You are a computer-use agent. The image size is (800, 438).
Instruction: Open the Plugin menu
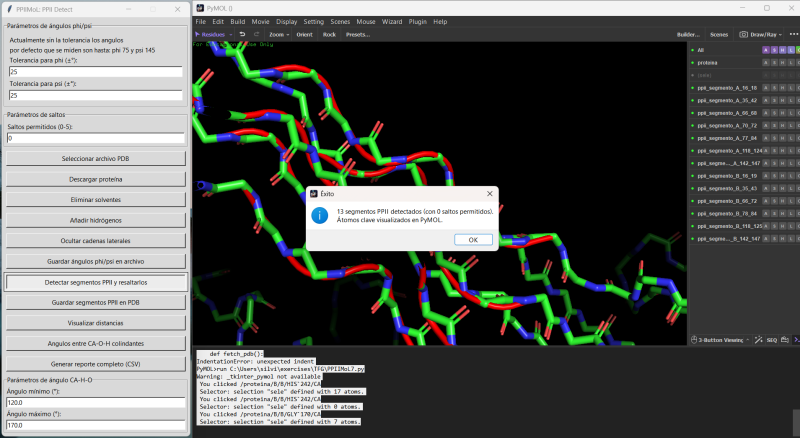click(417, 21)
